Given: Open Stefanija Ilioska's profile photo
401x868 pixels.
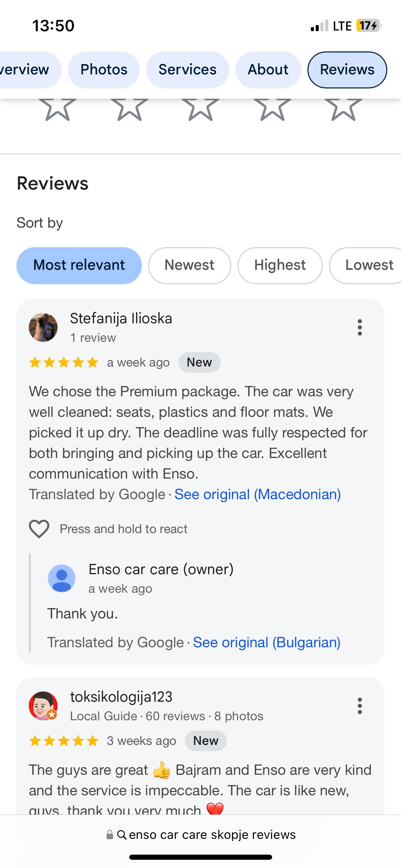Looking at the screenshot, I should click(43, 327).
